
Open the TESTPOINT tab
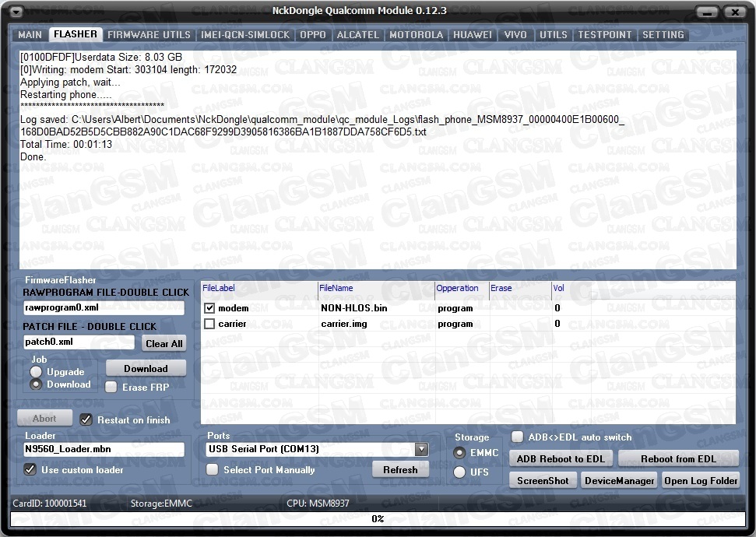605,35
